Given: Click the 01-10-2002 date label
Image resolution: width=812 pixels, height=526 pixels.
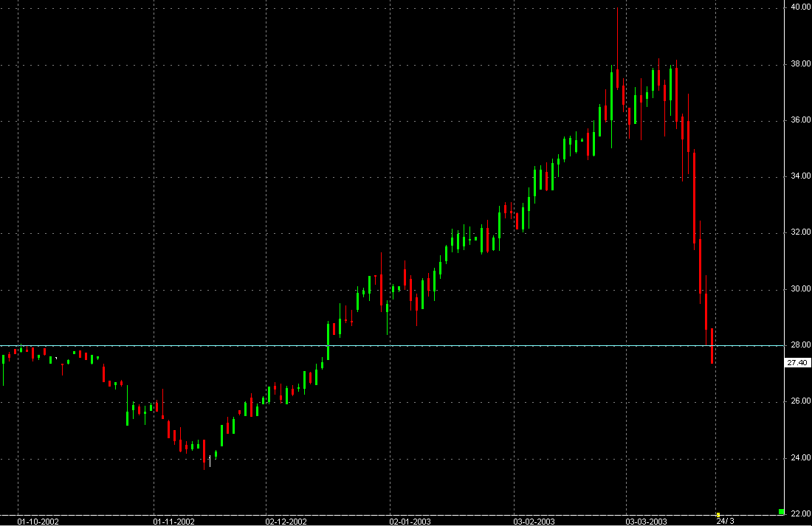Looking at the screenshot, I should pos(38,522).
